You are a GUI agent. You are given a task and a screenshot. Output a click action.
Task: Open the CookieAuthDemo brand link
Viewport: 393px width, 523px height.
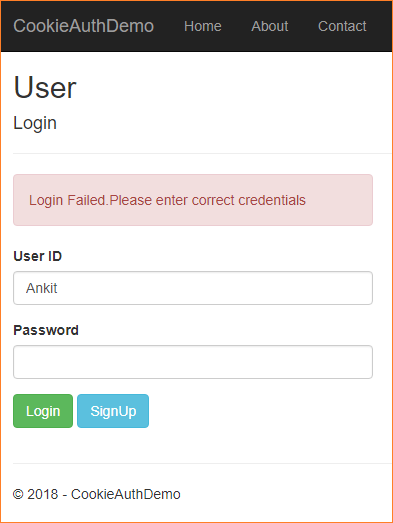(x=83, y=26)
